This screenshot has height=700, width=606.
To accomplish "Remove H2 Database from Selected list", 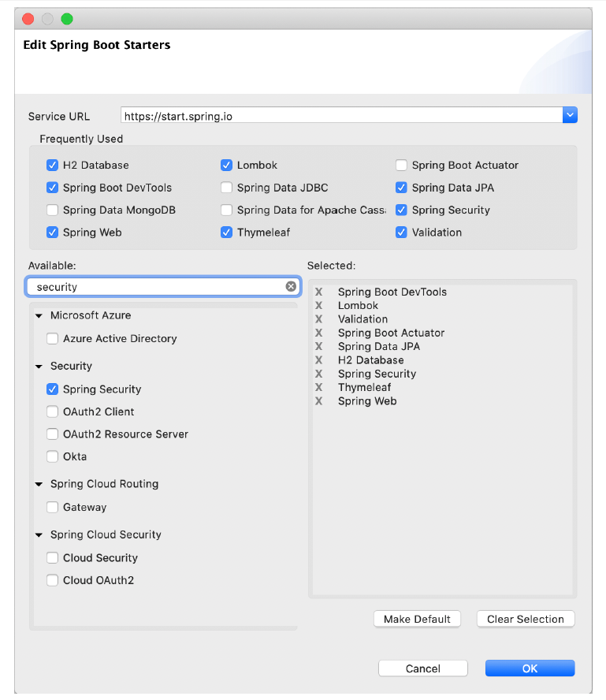I will click(319, 360).
